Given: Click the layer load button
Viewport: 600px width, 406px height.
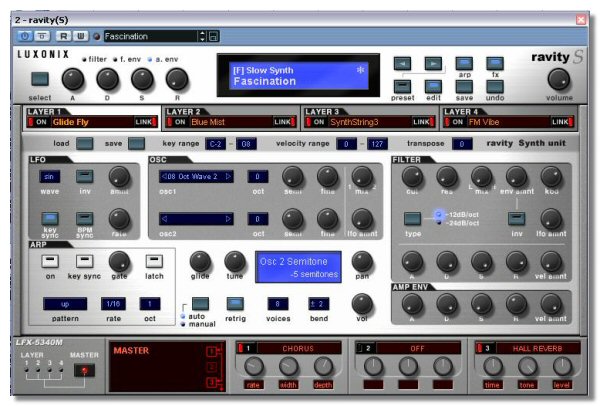Looking at the screenshot, I should [x=85, y=144].
